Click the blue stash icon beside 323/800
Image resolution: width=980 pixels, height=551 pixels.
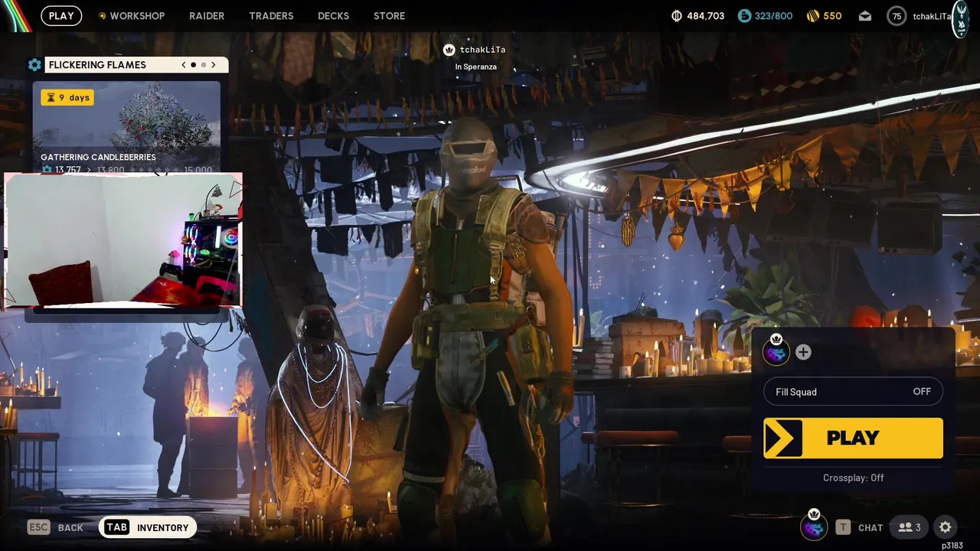coord(744,15)
